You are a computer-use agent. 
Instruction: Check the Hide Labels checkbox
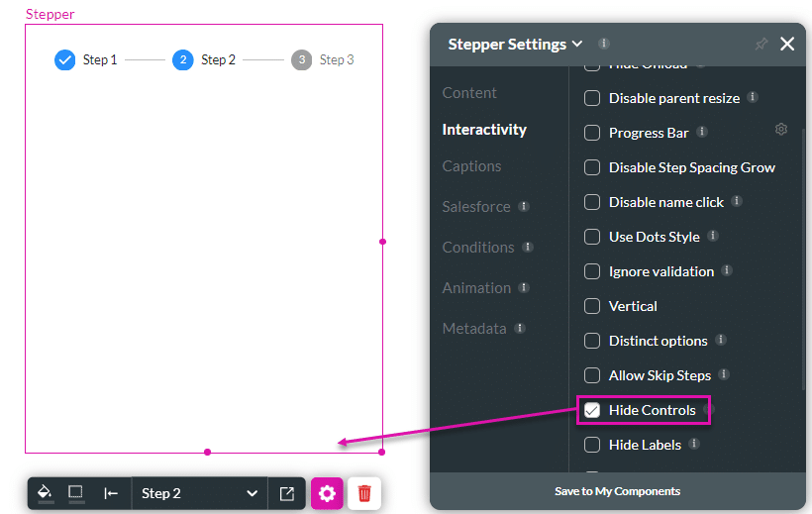pos(592,445)
